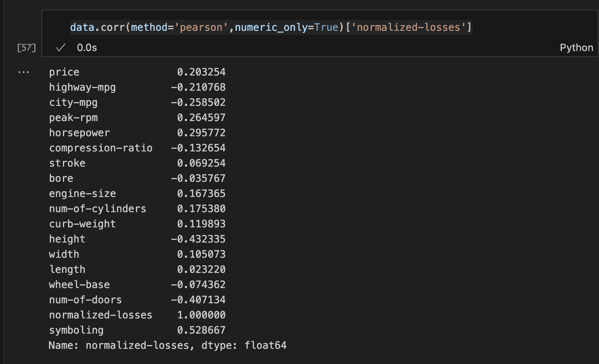This screenshot has height=364, width=599.
Task: Click the num-of-doors label in output
Action: coord(85,299)
